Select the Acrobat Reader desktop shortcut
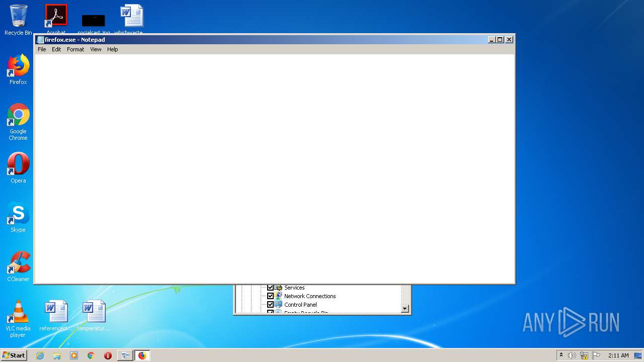This screenshot has height=362, width=644. [56, 19]
